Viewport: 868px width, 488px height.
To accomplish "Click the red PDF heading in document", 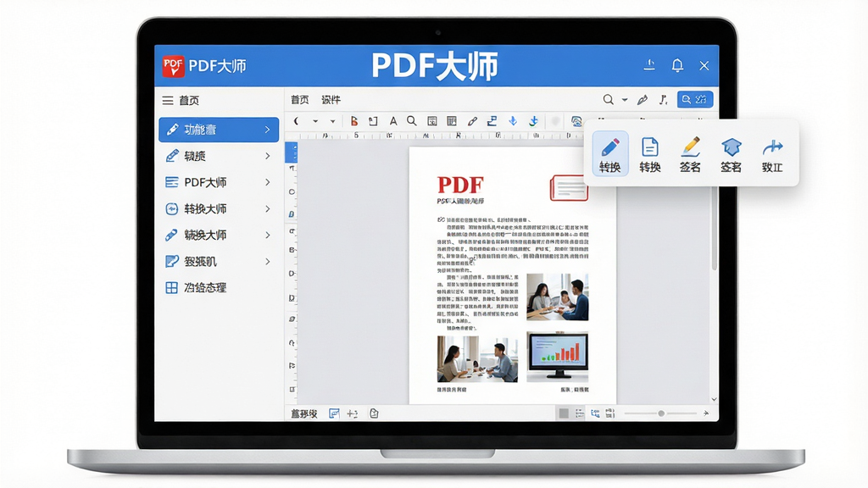I will pos(460,185).
